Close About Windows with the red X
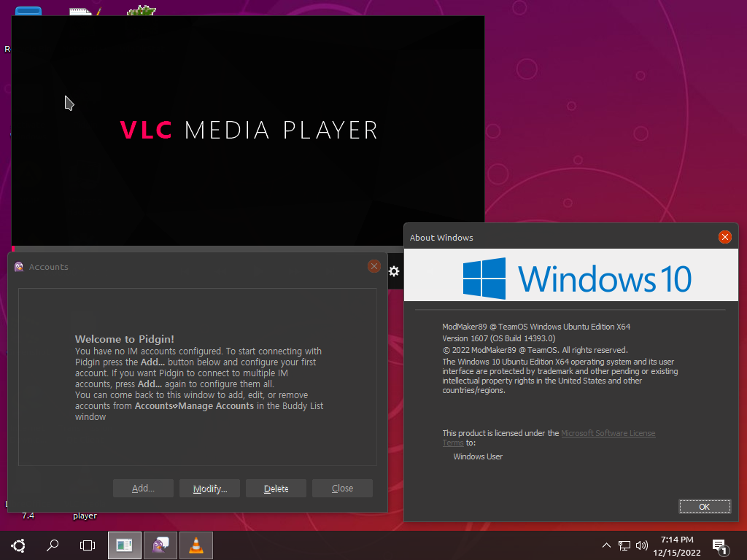Viewport: 747px width, 560px height. (x=724, y=237)
